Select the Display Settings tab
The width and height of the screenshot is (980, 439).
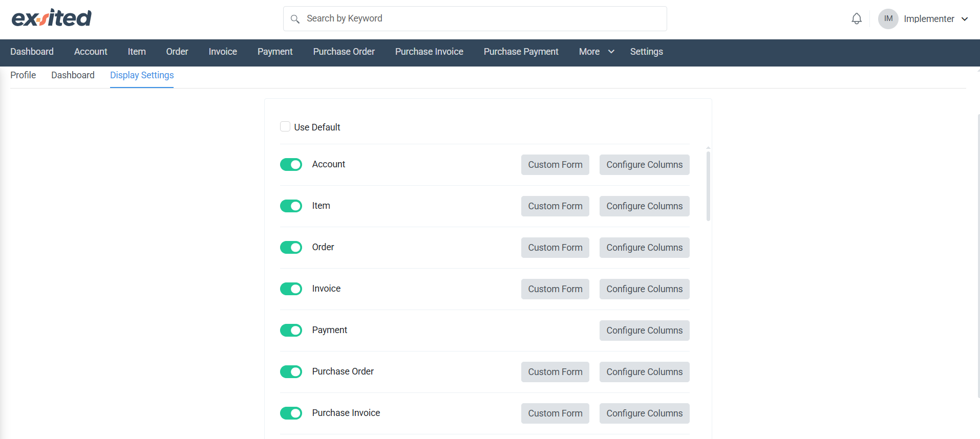pyautogui.click(x=142, y=75)
